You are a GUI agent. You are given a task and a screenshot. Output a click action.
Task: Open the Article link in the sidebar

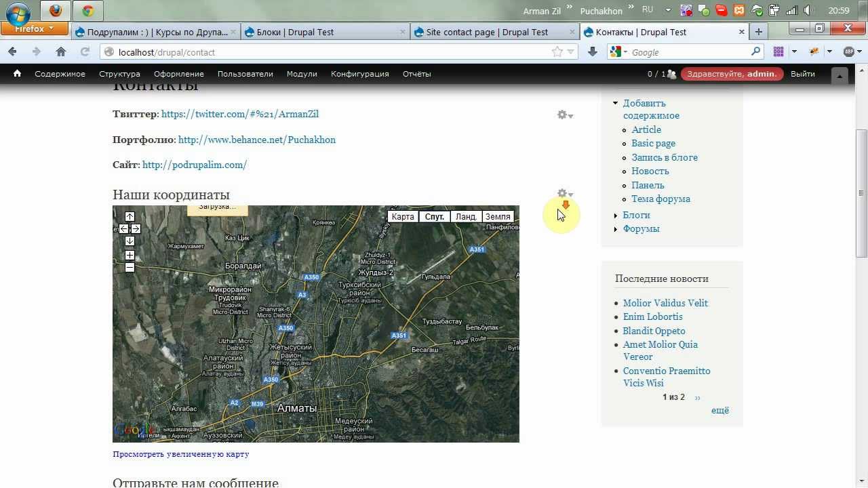[646, 129]
